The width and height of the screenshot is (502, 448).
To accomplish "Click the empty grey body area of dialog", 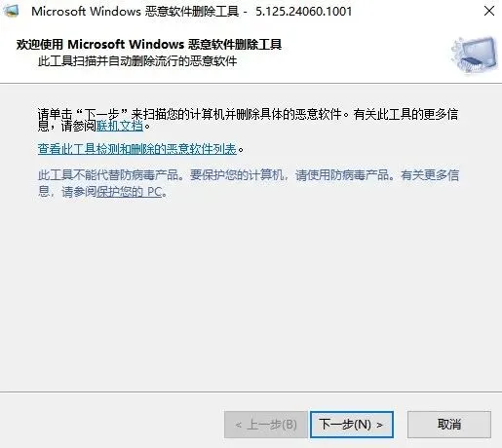I will [x=251, y=292].
